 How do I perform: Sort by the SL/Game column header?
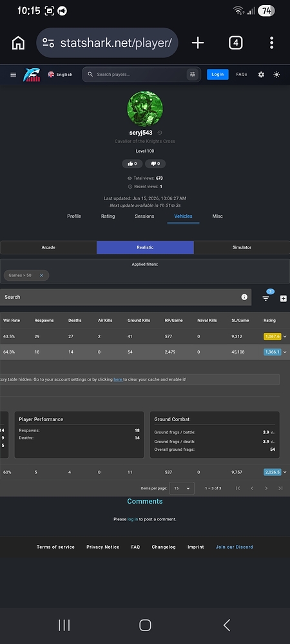pos(240,320)
